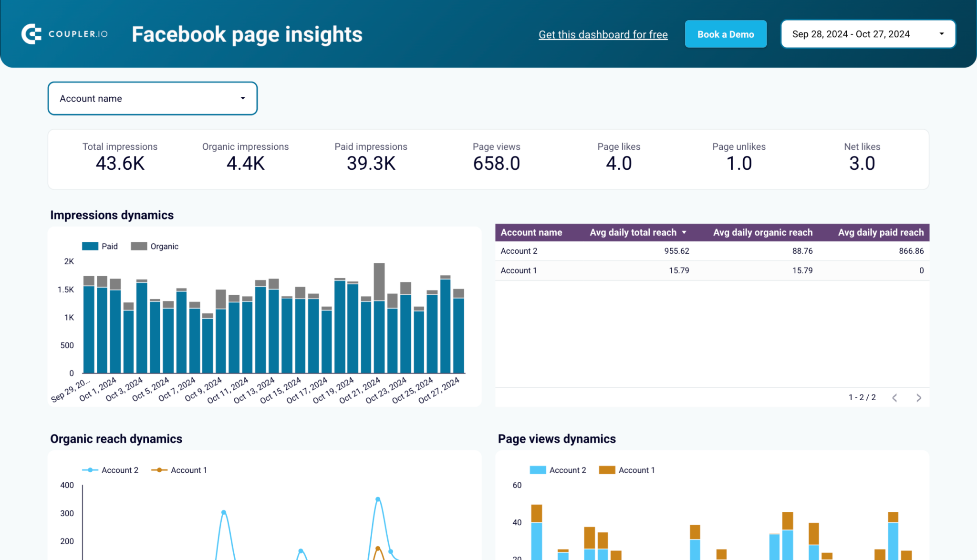Click the previous page chevron in the reach table
Viewport: 977px width, 560px height.
click(894, 397)
